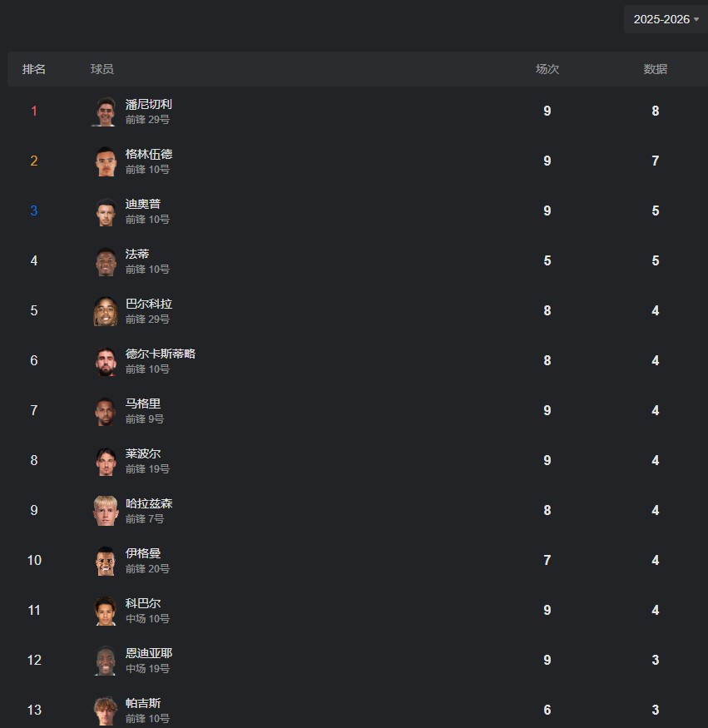708x728 pixels.
Task: Click 伊格曼's headshot thumbnail
Action: 105,561
